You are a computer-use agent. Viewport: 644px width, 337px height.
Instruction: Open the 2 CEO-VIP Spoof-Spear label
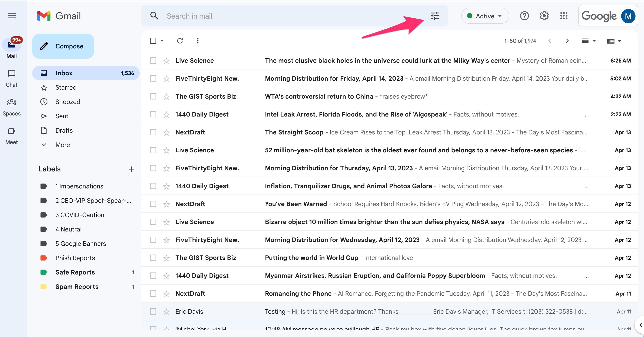point(86,201)
